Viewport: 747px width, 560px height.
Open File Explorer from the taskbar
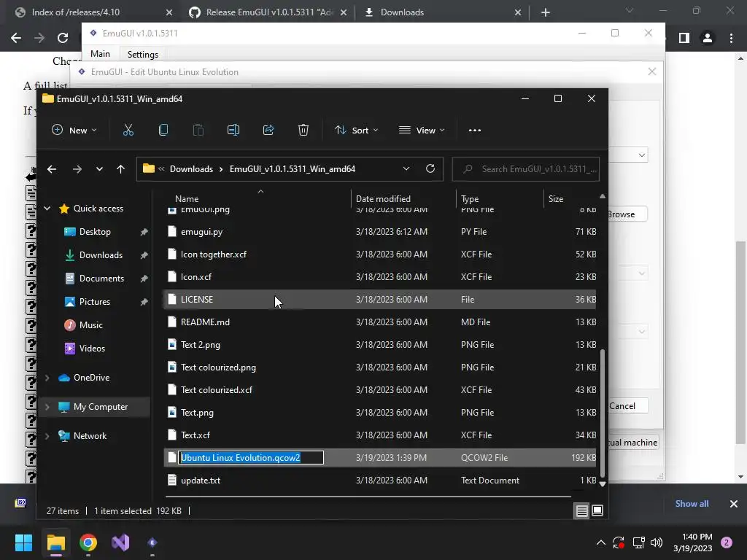click(x=55, y=542)
